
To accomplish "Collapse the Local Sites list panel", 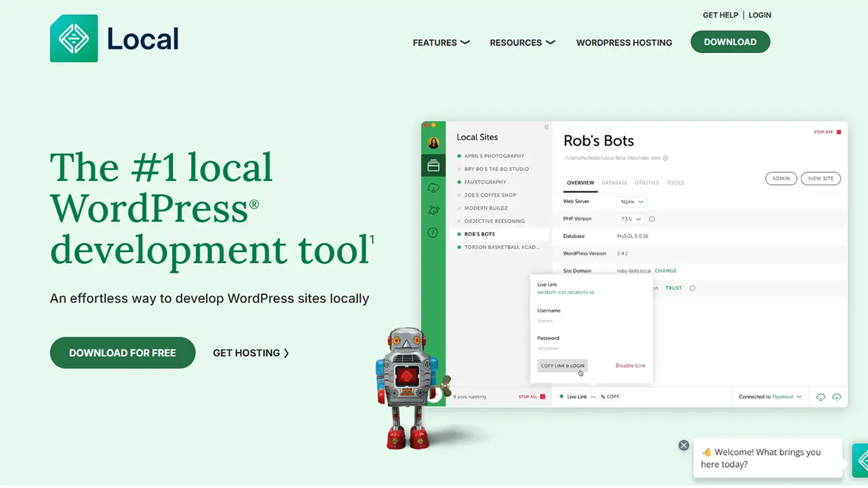I will pyautogui.click(x=547, y=127).
